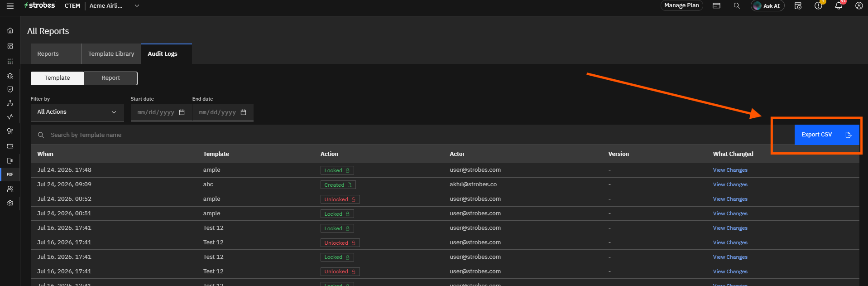Open the grid apps sidebar icon

(x=10, y=61)
